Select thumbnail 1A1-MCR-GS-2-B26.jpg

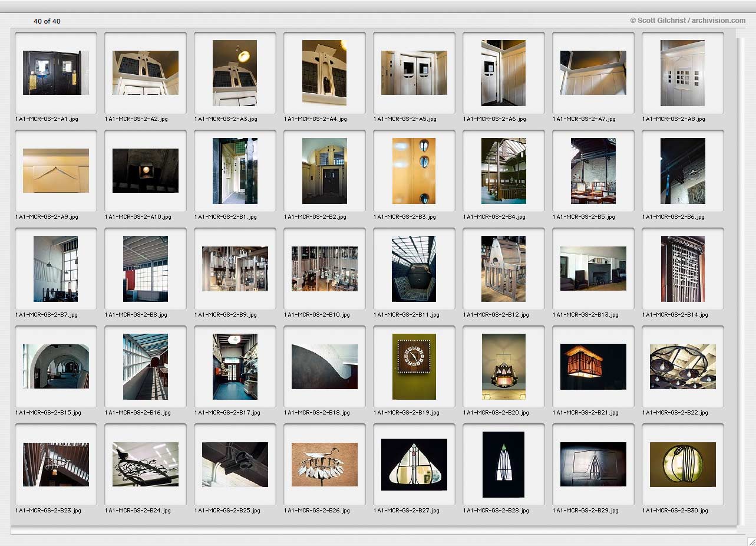pos(325,465)
